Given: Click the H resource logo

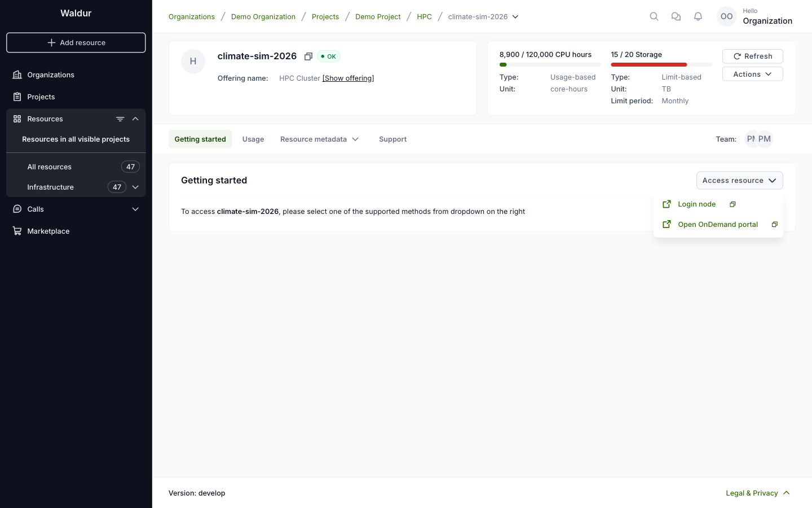Looking at the screenshot, I should click(193, 62).
